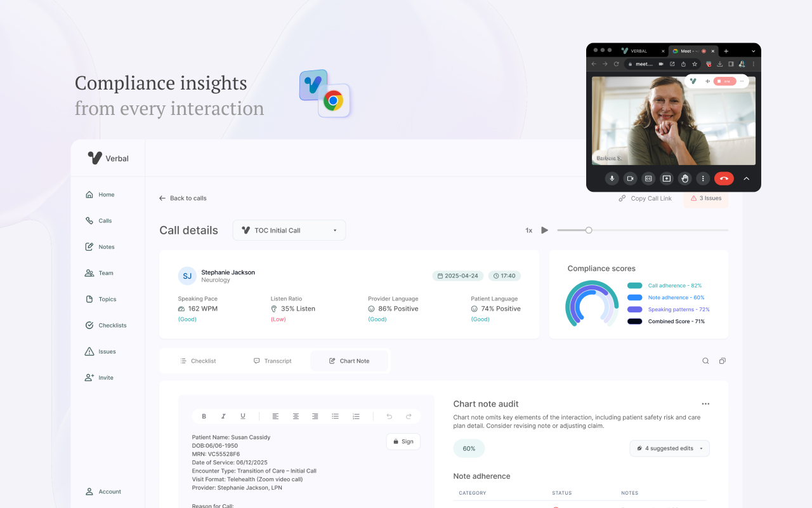The height and width of the screenshot is (508, 812).
Task: Open Checklists from the sidebar
Action: (x=106, y=325)
